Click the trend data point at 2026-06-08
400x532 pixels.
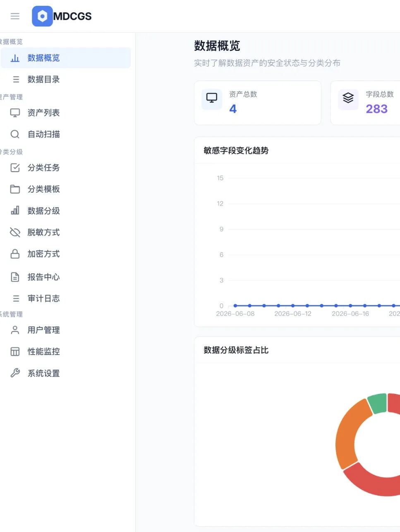click(235, 305)
